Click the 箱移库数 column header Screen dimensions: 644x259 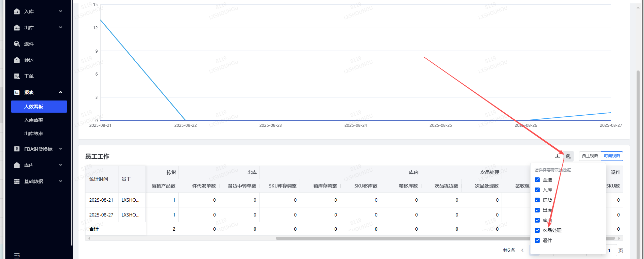coord(408,186)
